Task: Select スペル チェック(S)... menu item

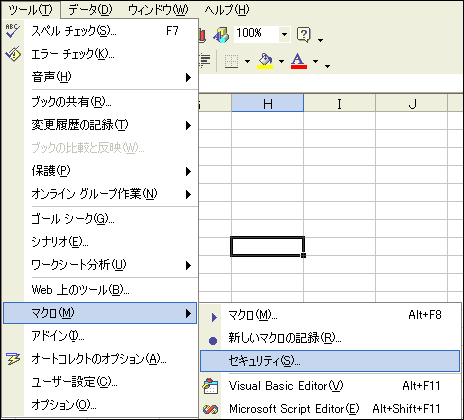Action: (100, 31)
